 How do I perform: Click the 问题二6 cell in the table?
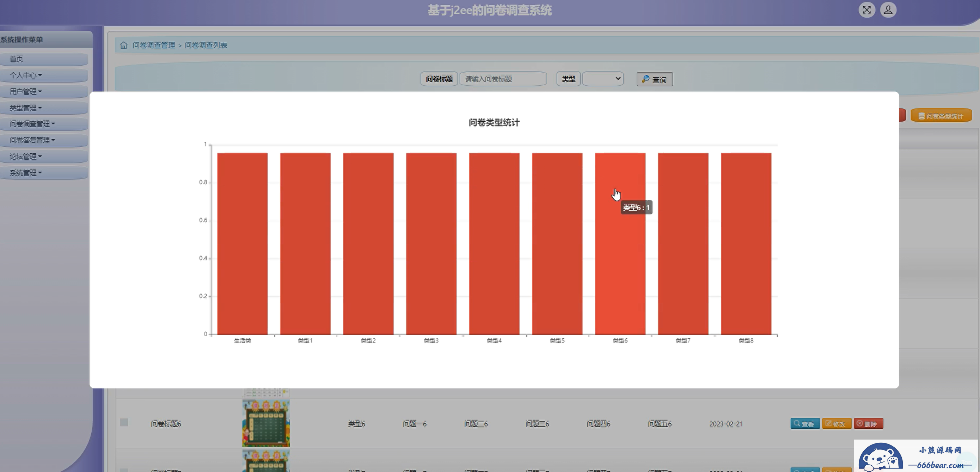point(476,424)
